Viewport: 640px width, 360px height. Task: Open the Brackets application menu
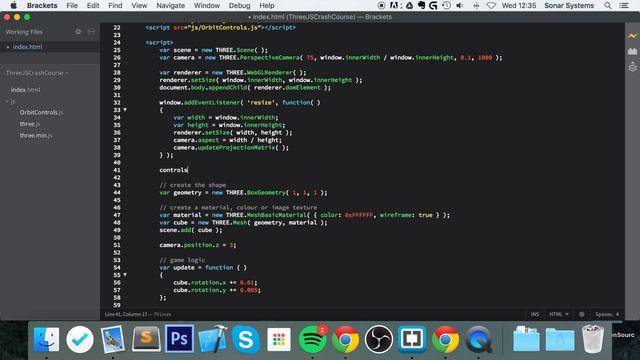coord(42,6)
